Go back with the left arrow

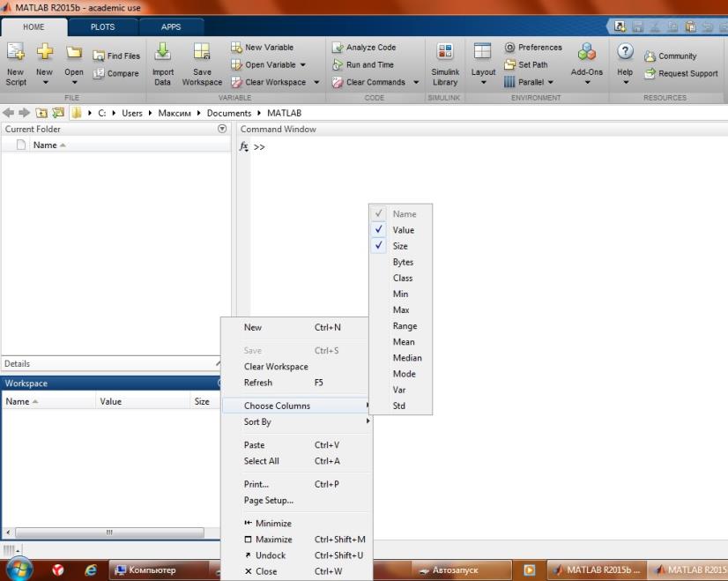click(x=8, y=113)
